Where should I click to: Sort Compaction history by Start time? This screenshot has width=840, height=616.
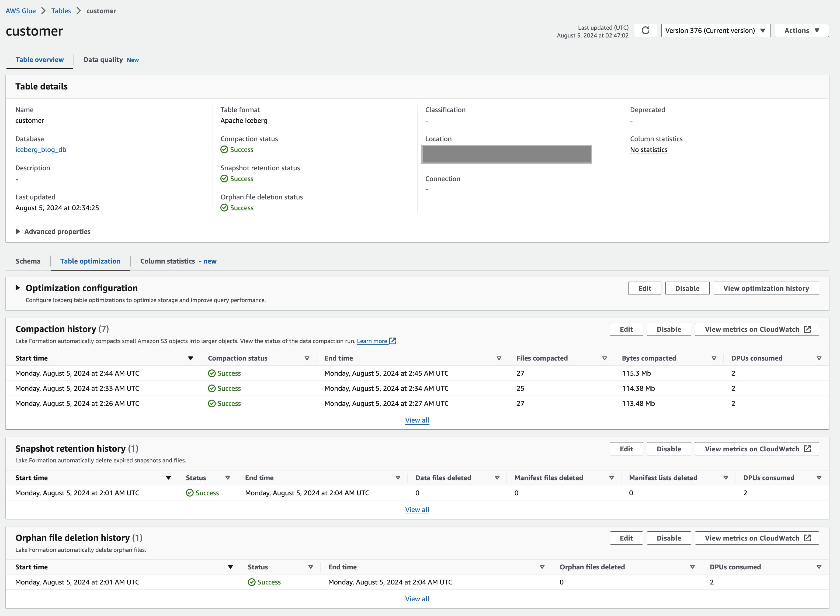[x=190, y=358]
